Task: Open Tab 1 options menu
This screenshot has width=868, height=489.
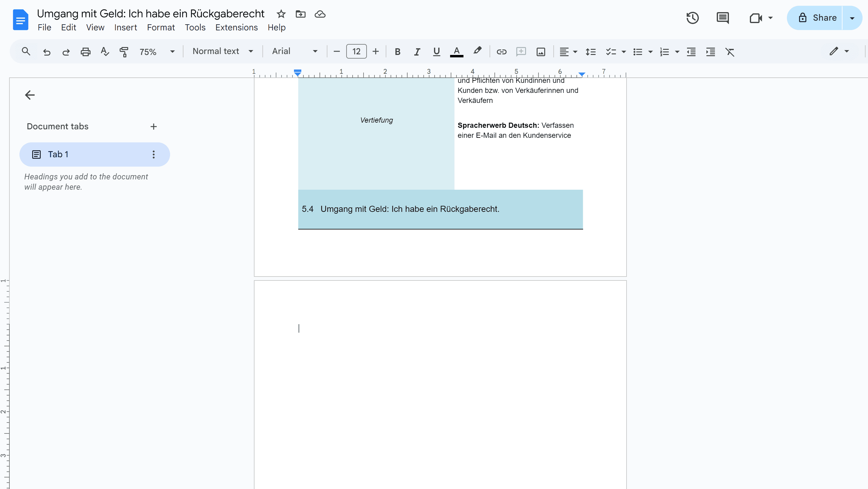Action: [x=154, y=155]
